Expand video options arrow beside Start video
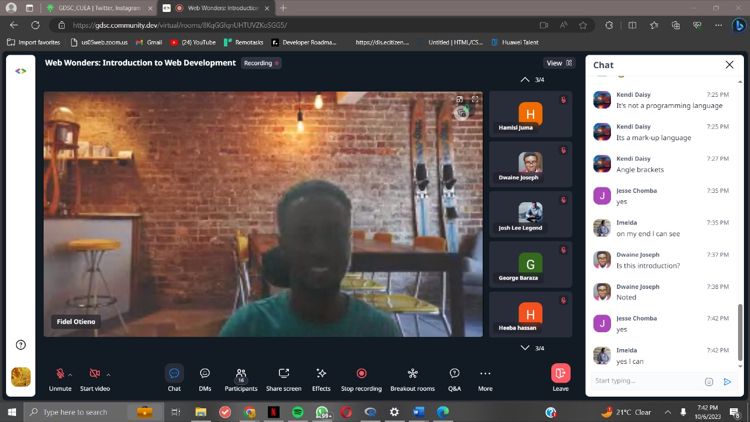750x422 pixels. pyautogui.click(x=108, y=374)
